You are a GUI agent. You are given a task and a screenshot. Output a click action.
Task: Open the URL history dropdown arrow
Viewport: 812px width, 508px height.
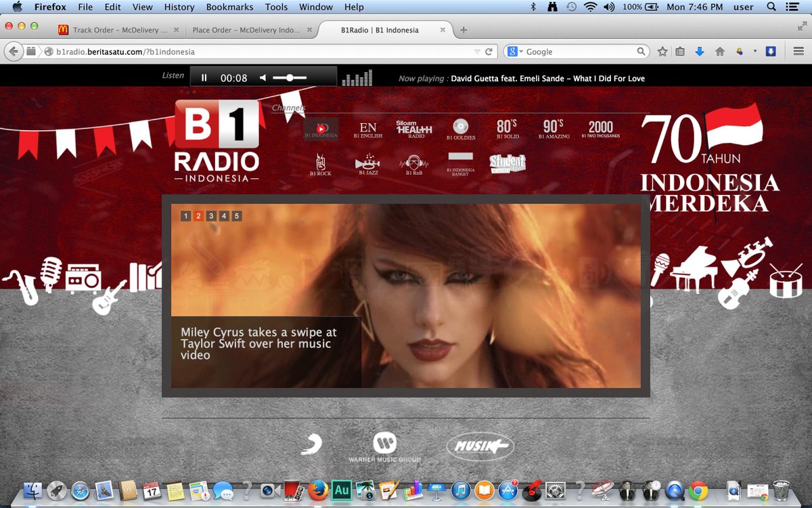point(477,51)
